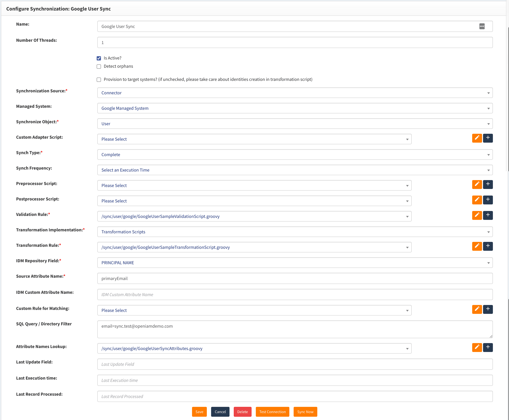Edit the Postprocessor Script with pencil icon
The width and height of the screenshot is (509, 420).
pyautogui.click(x=477, y=200)
